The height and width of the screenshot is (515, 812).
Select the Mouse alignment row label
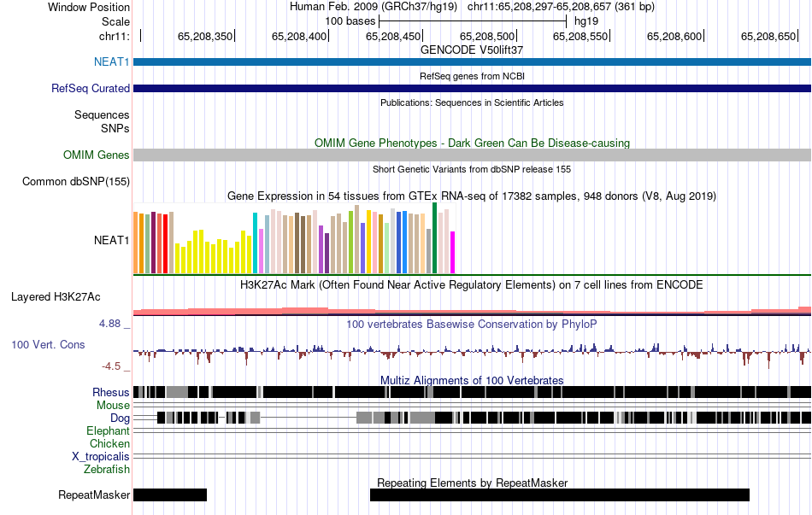click(x=113, y=406)
